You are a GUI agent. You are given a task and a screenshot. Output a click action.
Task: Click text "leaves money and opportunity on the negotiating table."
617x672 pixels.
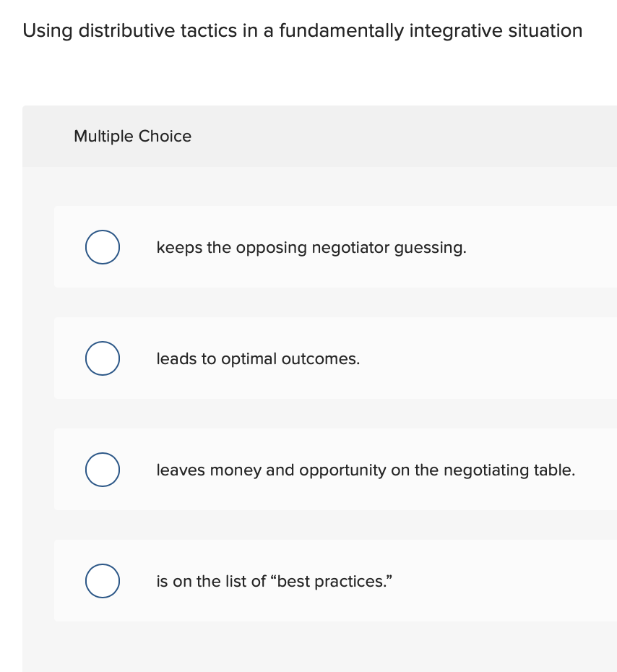click(366, 470)
